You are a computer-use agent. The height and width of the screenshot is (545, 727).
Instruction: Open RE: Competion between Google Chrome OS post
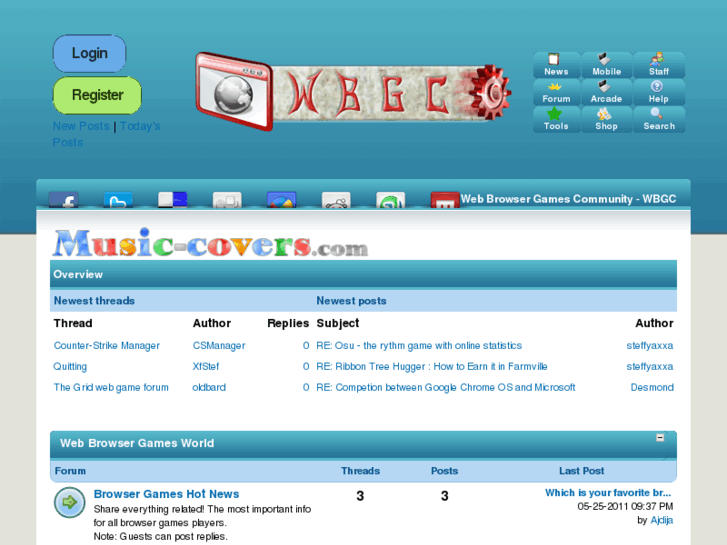446,387
